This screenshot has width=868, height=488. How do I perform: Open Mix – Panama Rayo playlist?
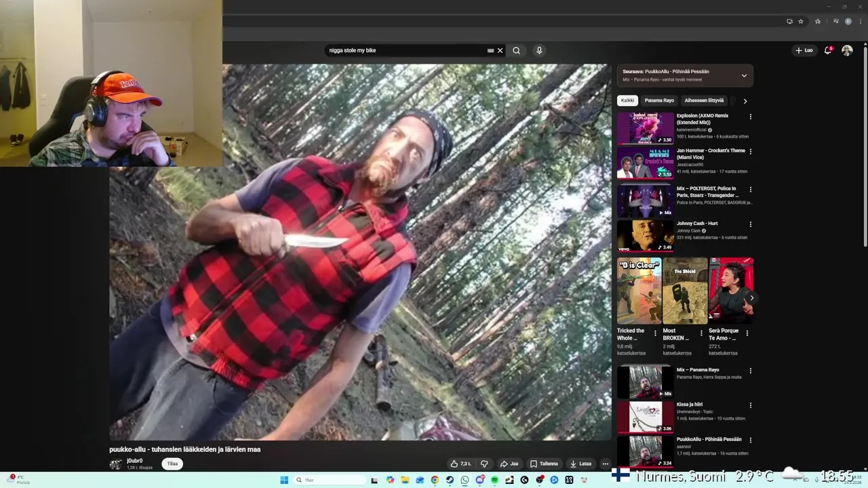645,382
